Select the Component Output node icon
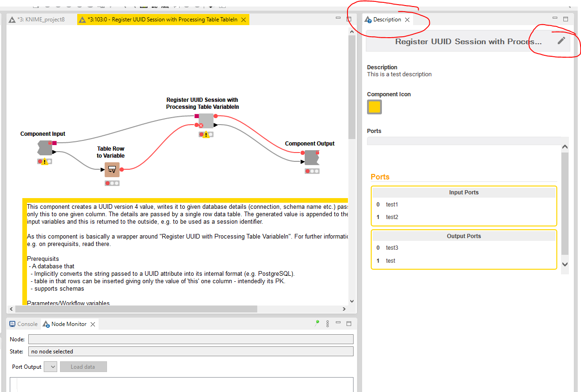This screenshot has height=392, width=581. [x=312, y=157]
